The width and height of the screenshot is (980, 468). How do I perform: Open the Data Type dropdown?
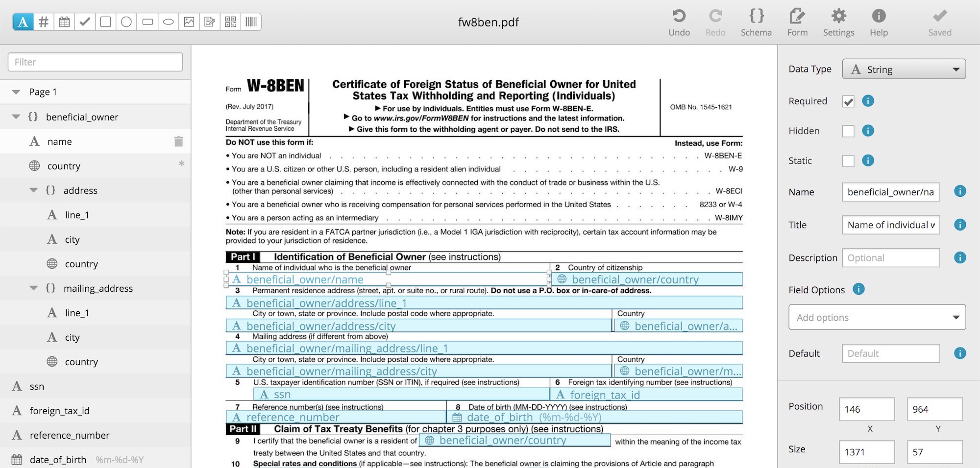[903, 69]
